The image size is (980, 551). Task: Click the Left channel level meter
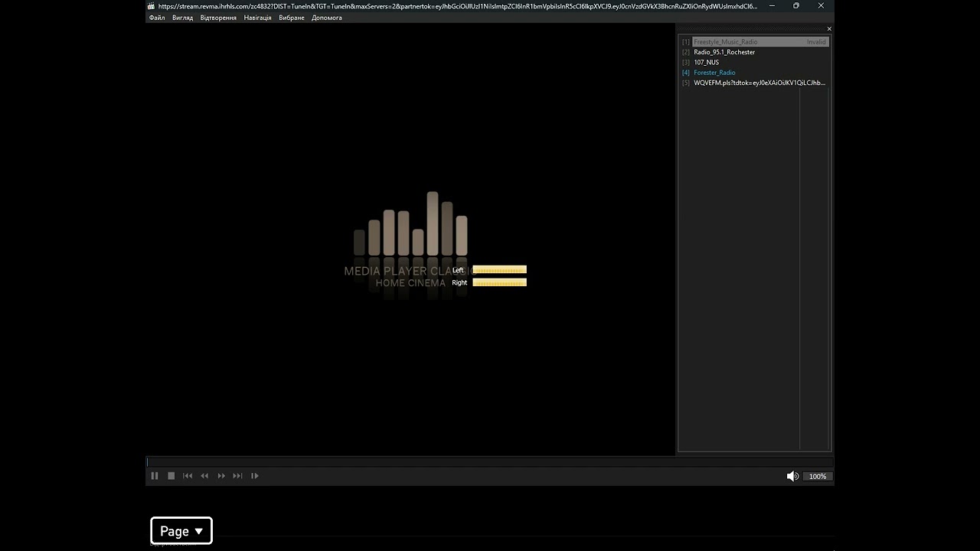click(500, 269)
